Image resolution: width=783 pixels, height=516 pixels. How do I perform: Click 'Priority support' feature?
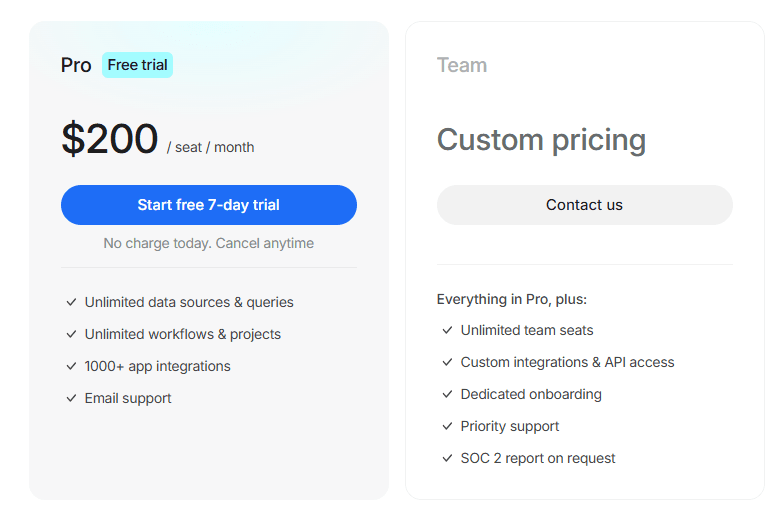[510, 426]
